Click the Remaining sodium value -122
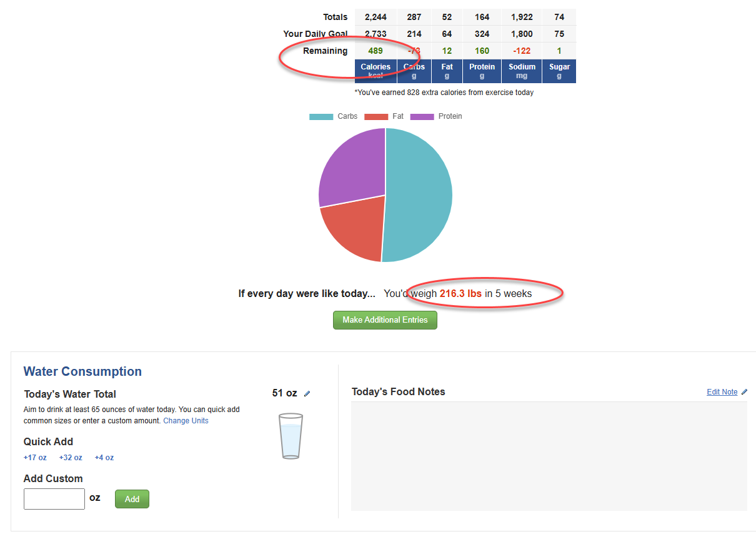 point(522,51)
